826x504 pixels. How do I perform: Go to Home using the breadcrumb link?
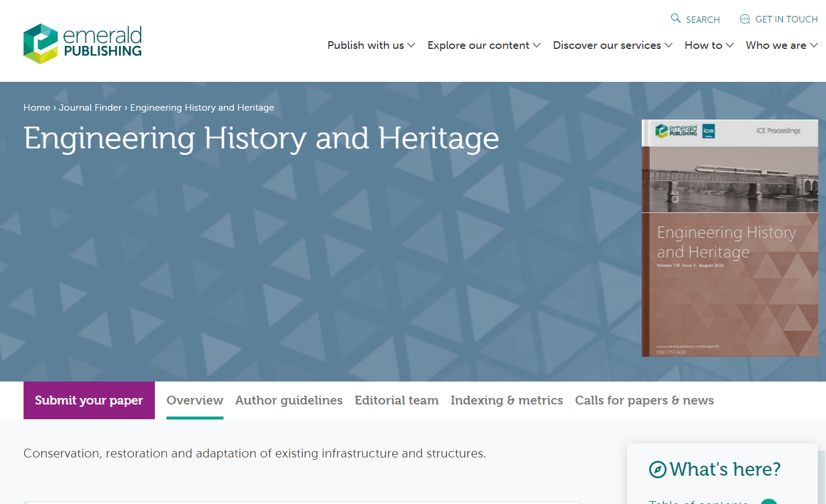point(37,107)
